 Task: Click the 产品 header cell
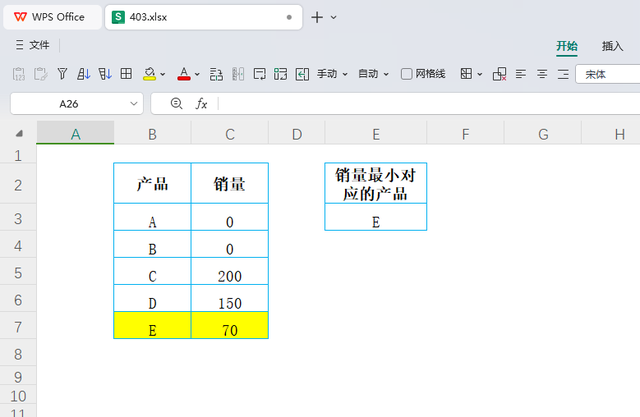152,183
